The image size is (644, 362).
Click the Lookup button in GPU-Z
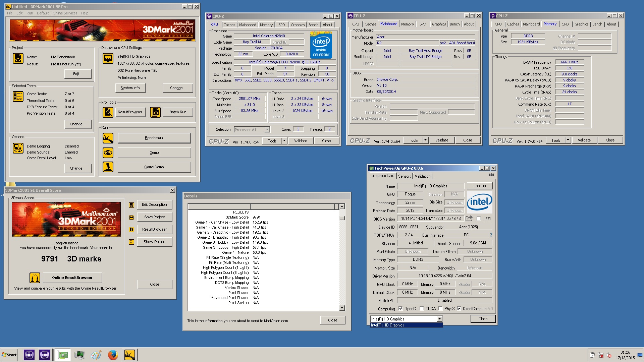tap(479, 186)
